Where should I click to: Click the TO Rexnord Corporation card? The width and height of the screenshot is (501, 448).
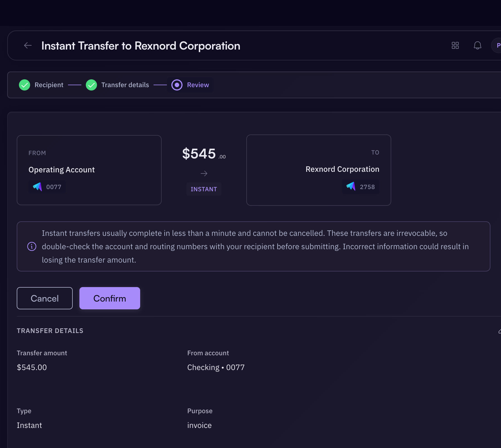pos(319,170)
